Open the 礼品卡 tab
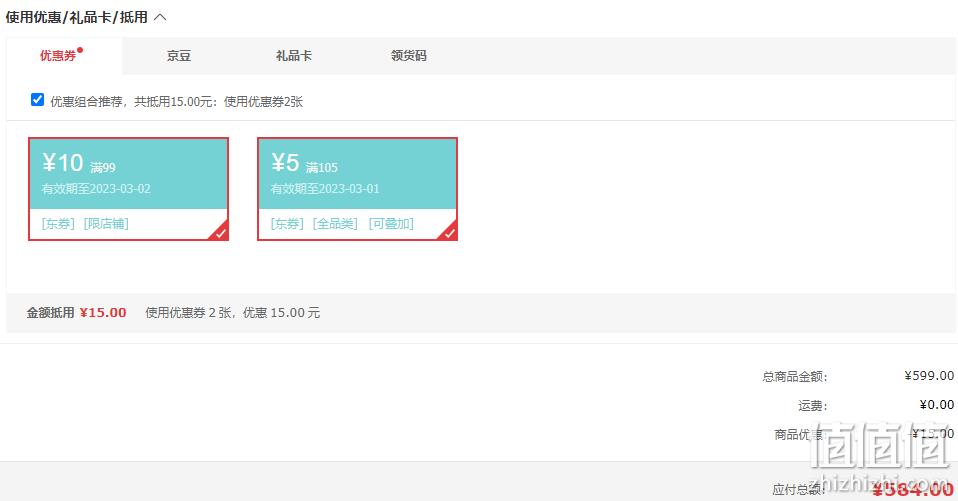958x501 pixels. click(x=293, y=56)
